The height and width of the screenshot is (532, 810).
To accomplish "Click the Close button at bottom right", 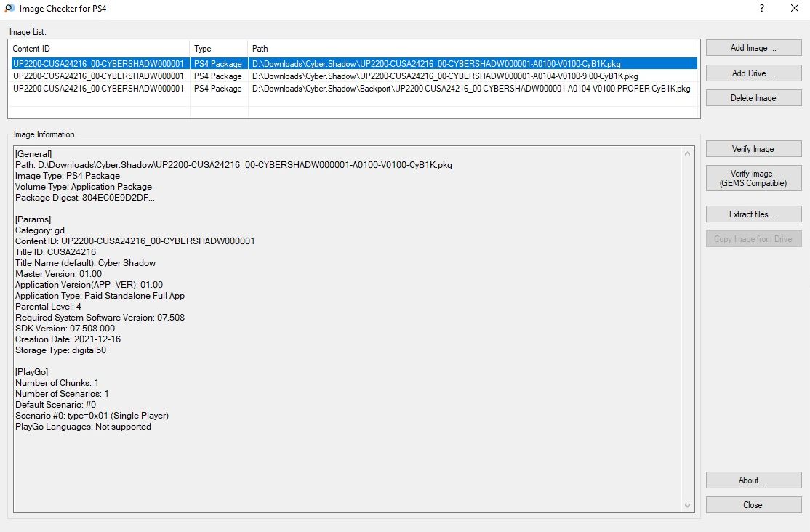I will pyautogui.click(x=753, y=505).
